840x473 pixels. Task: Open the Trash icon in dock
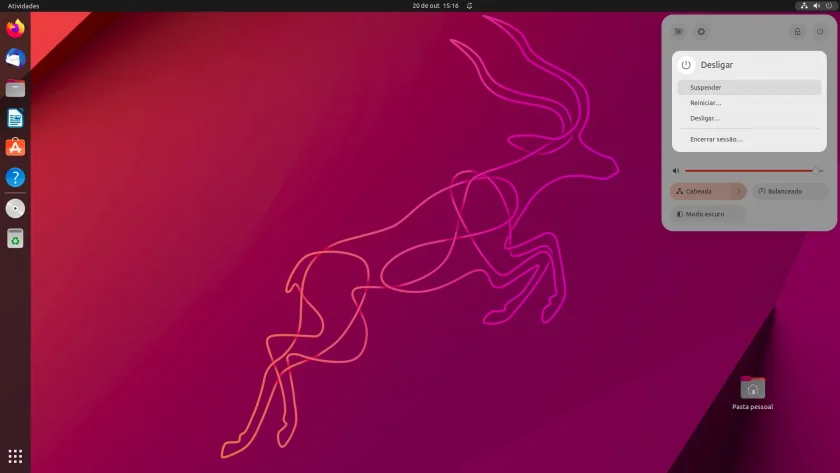pyautogui.click(x=15, y=238)
